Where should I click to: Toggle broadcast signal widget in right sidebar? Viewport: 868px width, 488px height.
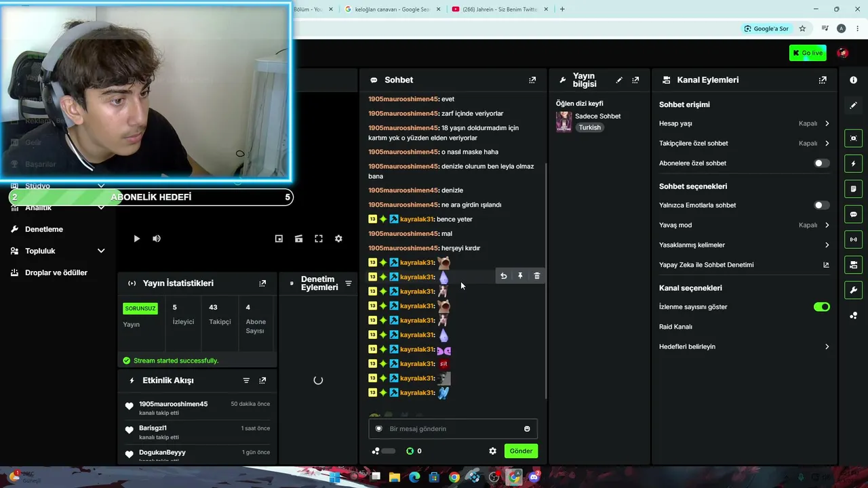[x=853, y=239]
